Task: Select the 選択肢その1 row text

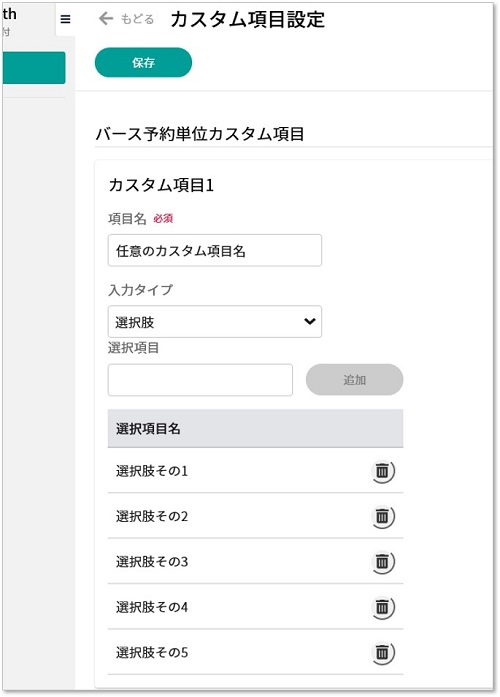Action: 152,471
